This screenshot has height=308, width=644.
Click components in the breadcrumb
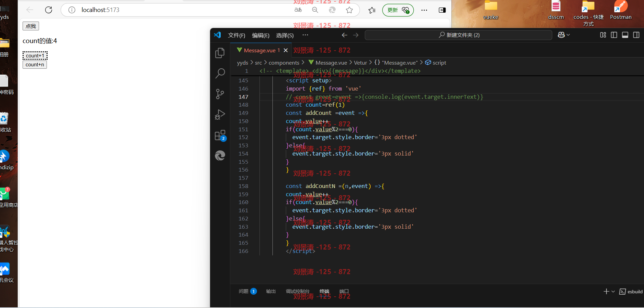pos(284,63)
